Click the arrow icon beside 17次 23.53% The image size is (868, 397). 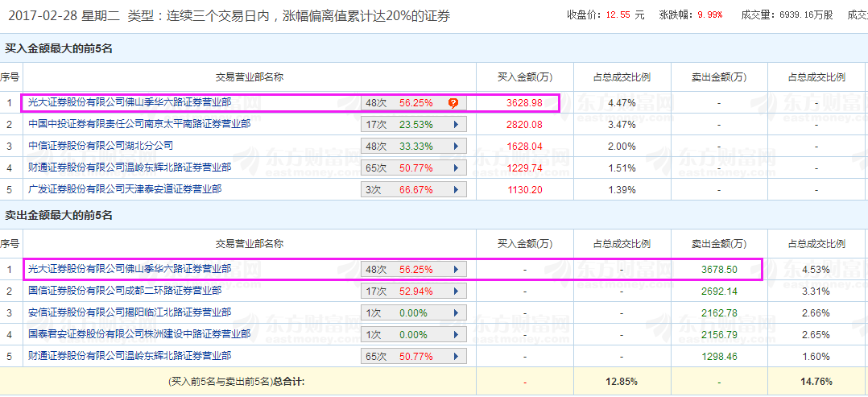click(456, 125)
